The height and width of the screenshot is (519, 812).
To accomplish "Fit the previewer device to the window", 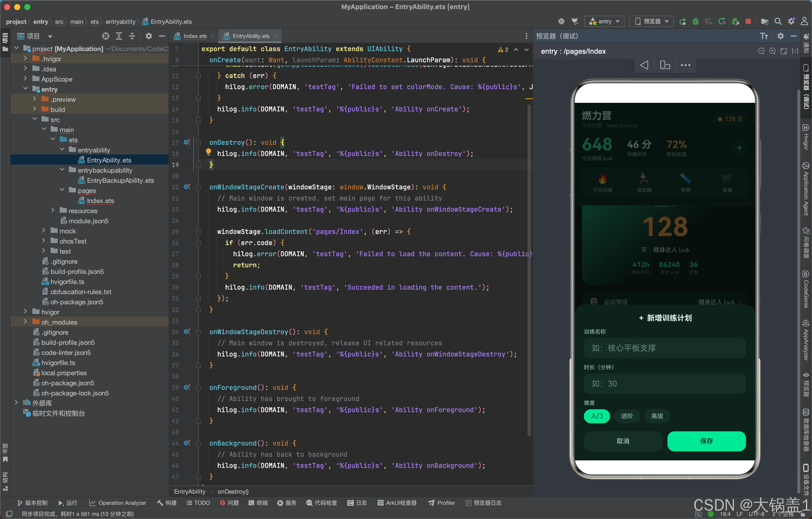I will 784,51.
